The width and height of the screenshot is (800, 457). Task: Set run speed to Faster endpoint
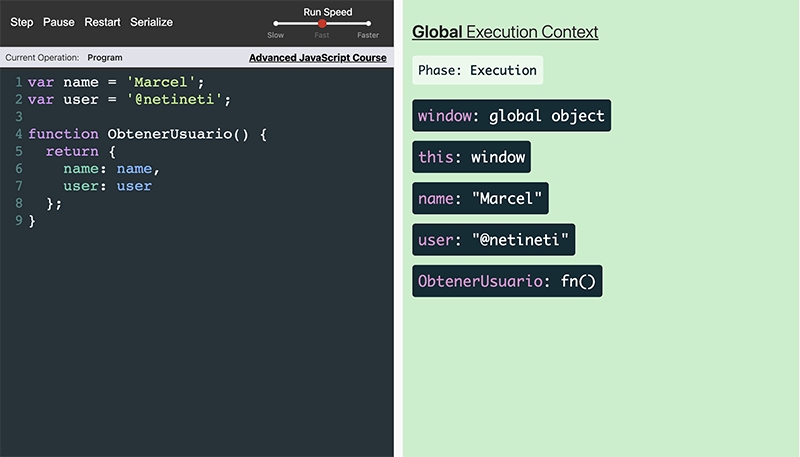[368, 23]
